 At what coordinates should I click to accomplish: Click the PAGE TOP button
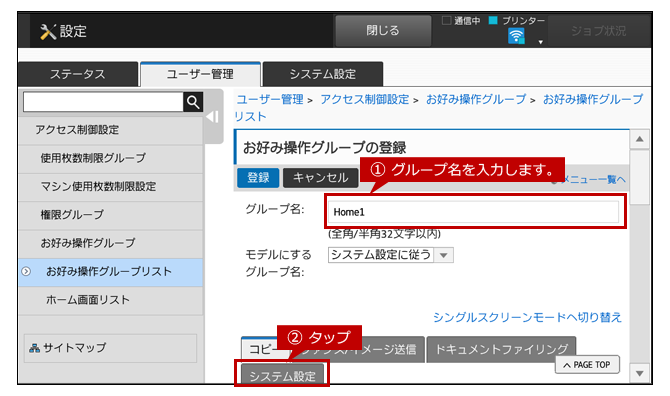pos(587,365)
